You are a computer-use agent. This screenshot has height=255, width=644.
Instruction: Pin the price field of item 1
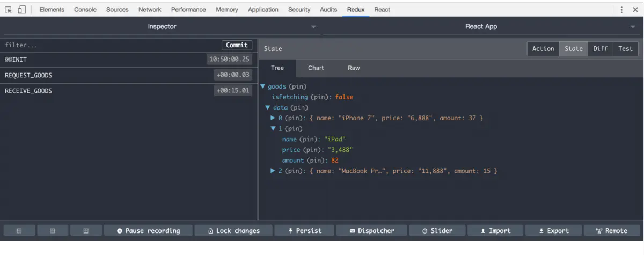point(313,150)
